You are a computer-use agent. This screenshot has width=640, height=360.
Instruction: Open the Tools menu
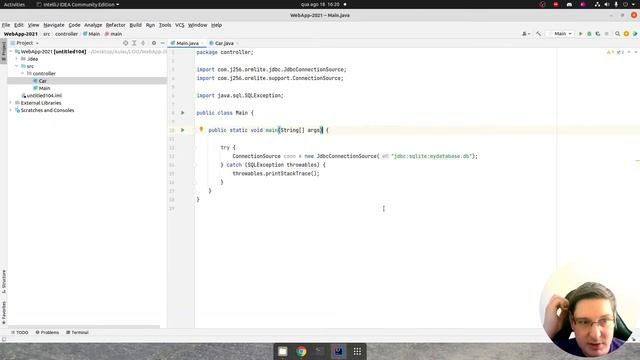(165, 25)
